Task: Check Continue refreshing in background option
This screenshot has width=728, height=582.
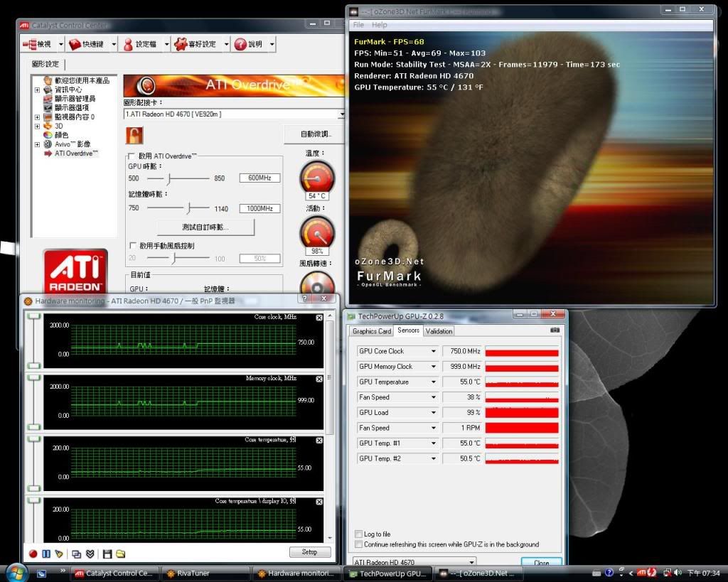Action: point(358,544)
